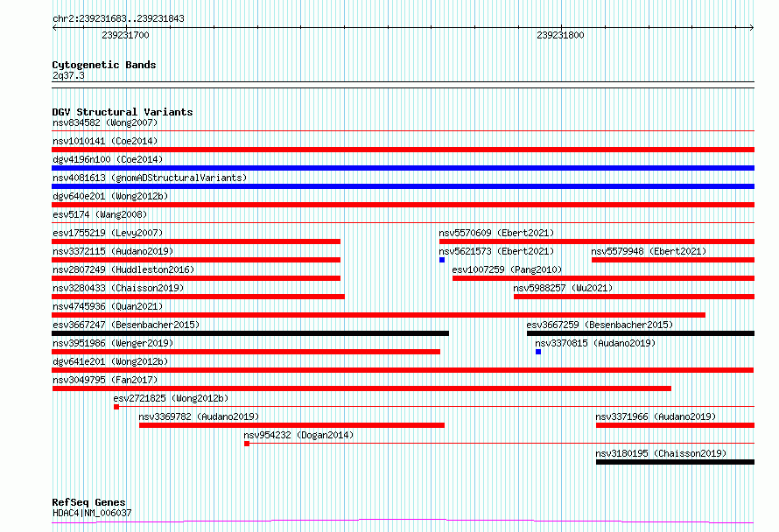Click nsv3369782 (Audano2019) label
The width and height of the screenshot is (779, 532).
(x=199, y=416)
